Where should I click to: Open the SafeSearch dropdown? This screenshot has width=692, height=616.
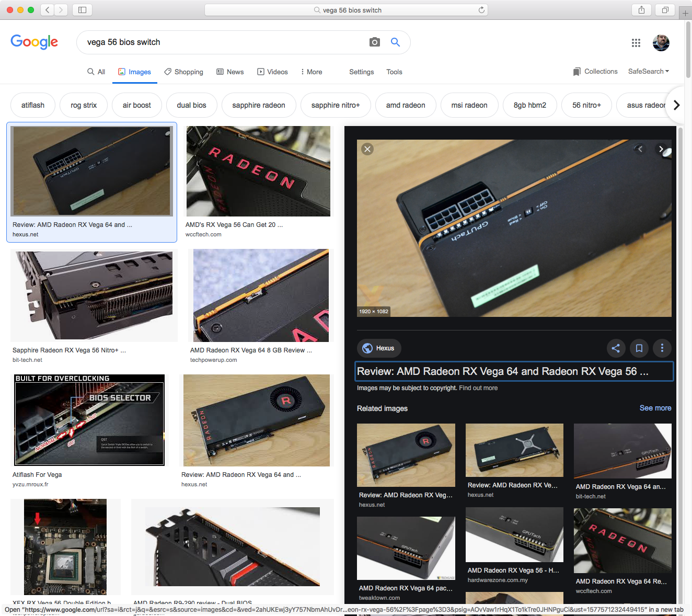coord(649,72)
